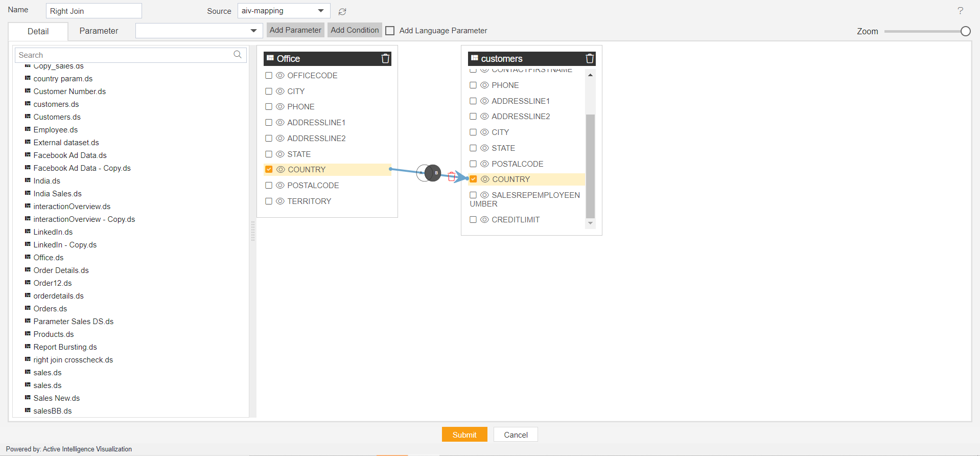Click the ADDRESSLINE2 label in Office table
The height and width of the screenshot is (456, 980).
[316, 138]
